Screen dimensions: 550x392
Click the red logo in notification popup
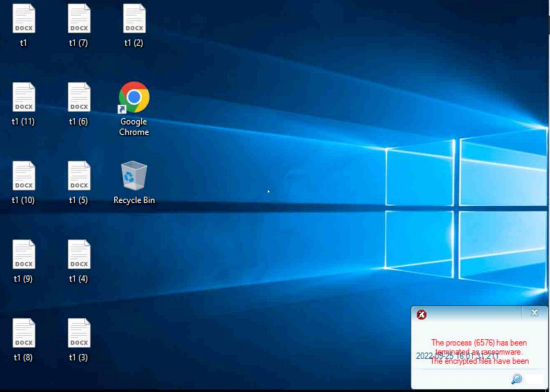(421, 315)
